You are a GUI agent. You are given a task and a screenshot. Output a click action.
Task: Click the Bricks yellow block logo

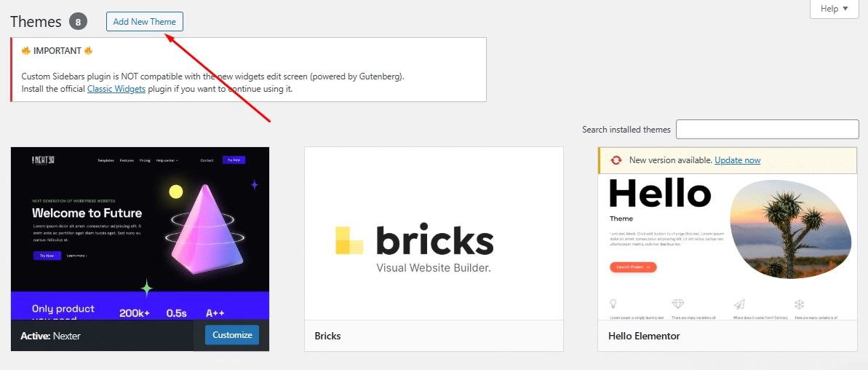point(349,240)
